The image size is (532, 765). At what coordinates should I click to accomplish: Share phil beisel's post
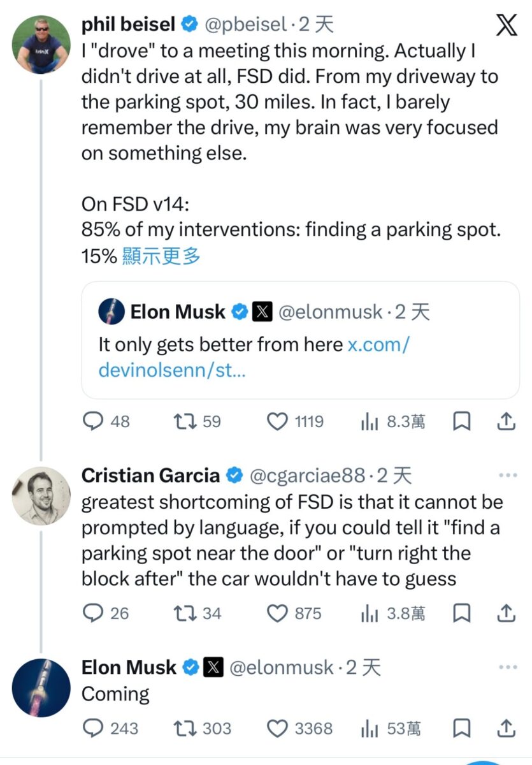pos(505,421)
